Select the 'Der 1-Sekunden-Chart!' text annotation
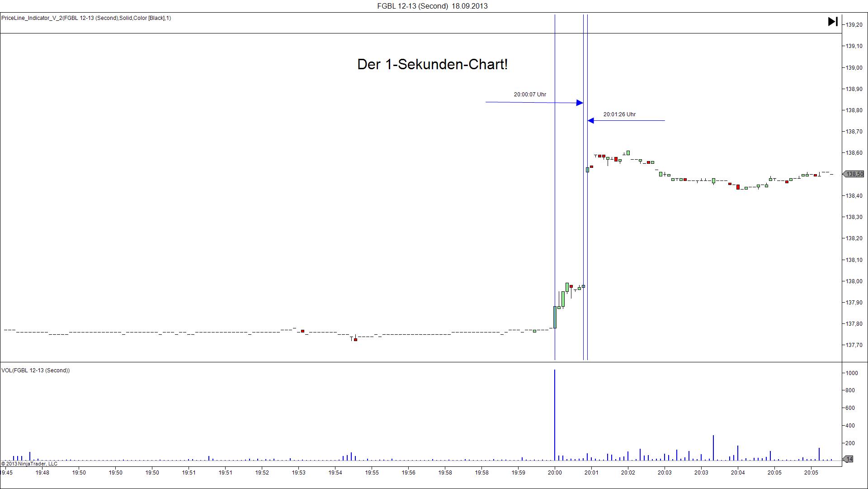Screen dimensions: 868x489 (433, 64)
